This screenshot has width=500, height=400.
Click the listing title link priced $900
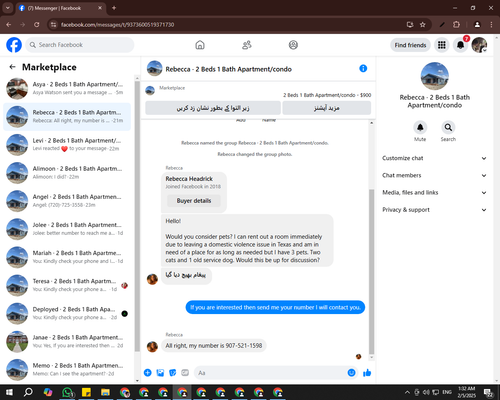pyautogui.click(x=327, y=95)
